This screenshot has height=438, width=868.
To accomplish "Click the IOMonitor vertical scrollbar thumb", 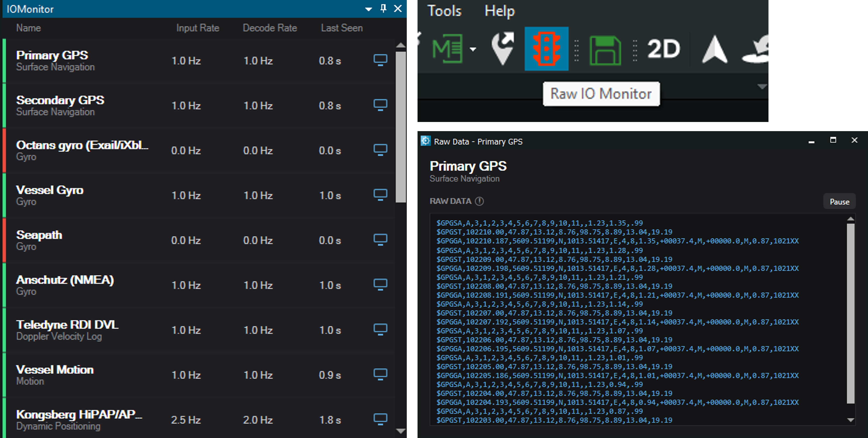I will coord(401,127).
